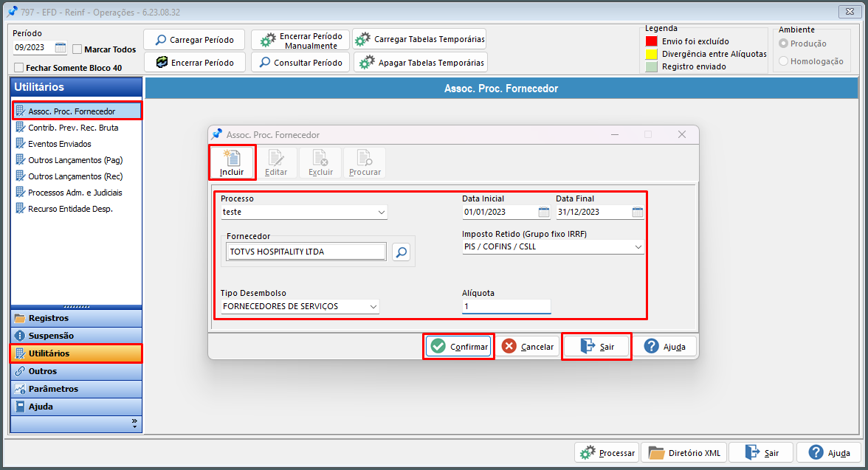This screenshot has width=868, height=470.
Task: Click the Editar toolbar icon
Action: 276,159
